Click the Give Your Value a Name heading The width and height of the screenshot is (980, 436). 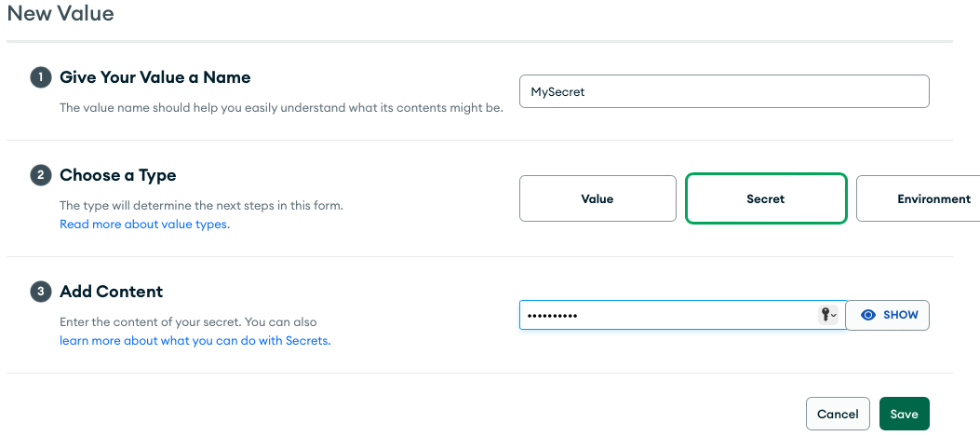[x=155, y=77]
